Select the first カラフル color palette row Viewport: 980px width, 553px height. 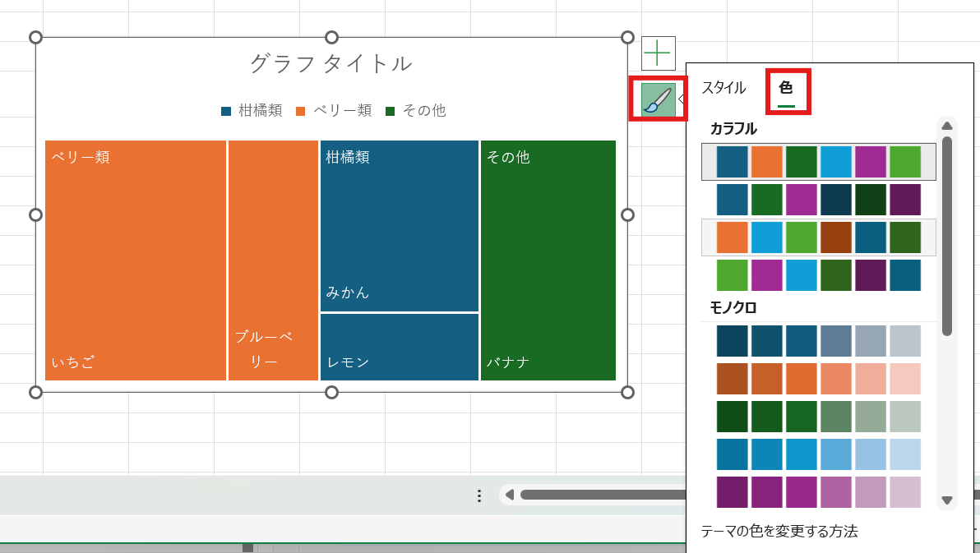tap(818, 161)
